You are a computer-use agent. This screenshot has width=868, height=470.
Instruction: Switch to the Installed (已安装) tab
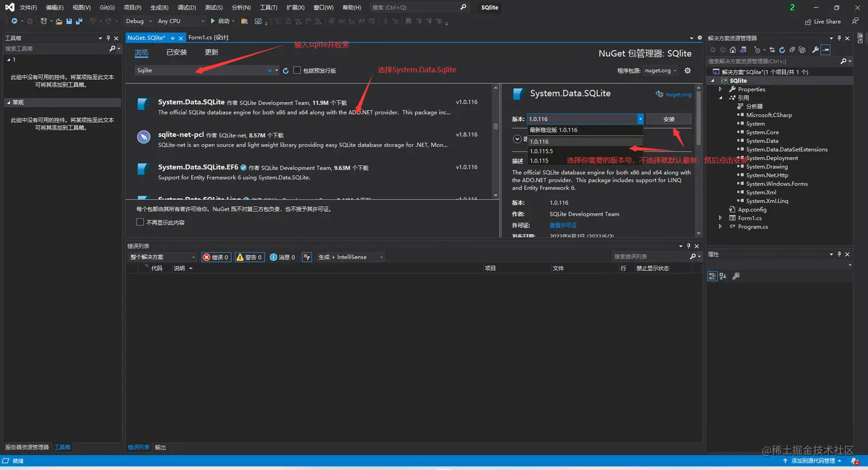(176, 52)
